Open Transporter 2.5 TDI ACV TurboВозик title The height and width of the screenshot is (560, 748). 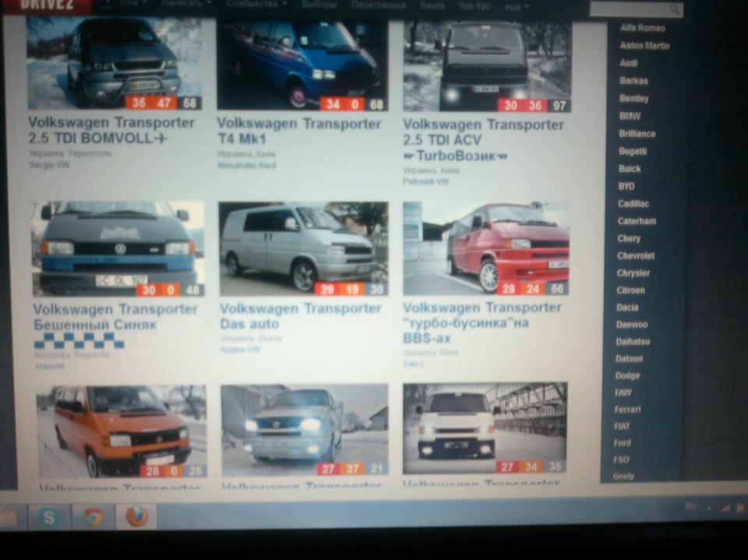tap(483, 139)
